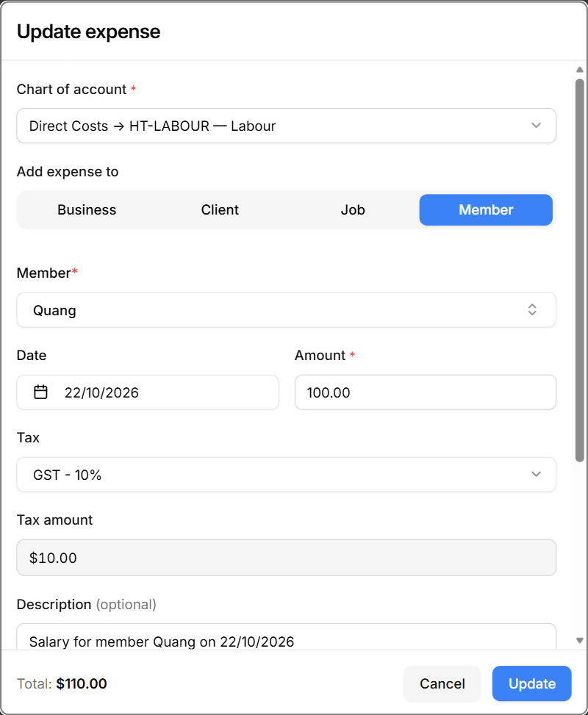Click the Update expense heading

(88, 32)
